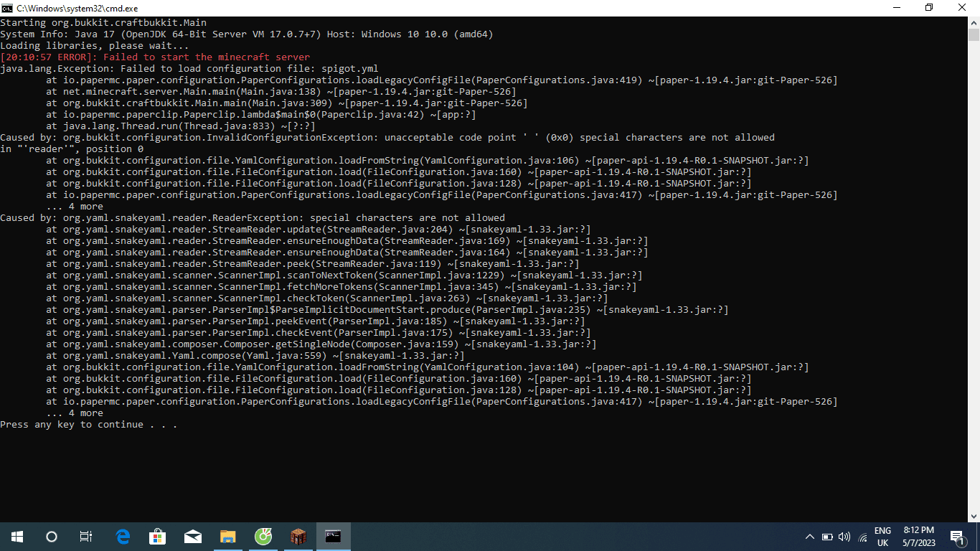The width and height of the screenshot is (980, 551).
Task: Click the console scrollbar up arrow
Action: point(974,22)
